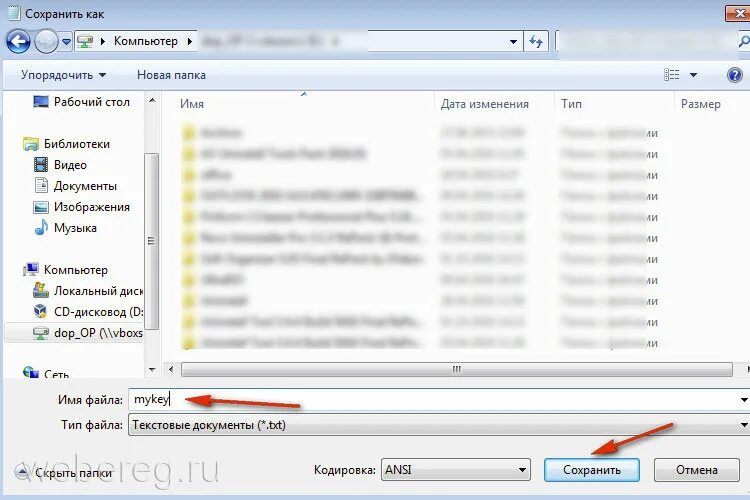Click the Рабочий стол monitor icon
Image resolution: width=750 pixels, height=500 pixels.
point(41,101)
